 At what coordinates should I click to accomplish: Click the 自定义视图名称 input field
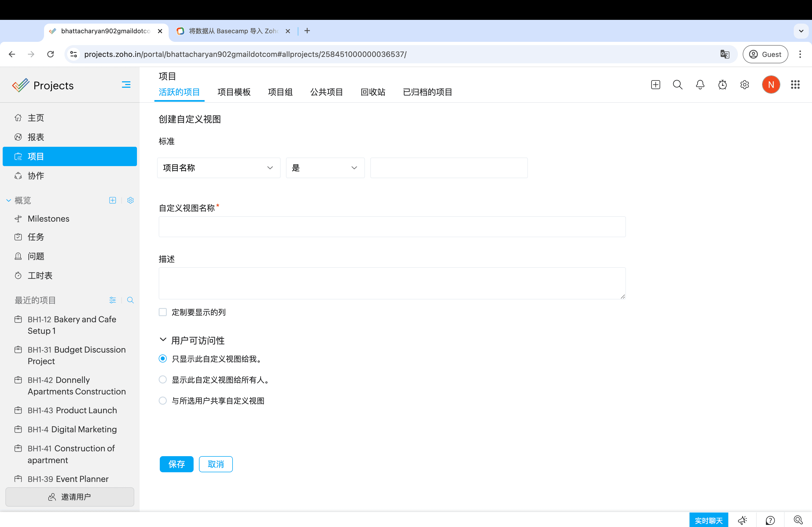click(392, 227)
